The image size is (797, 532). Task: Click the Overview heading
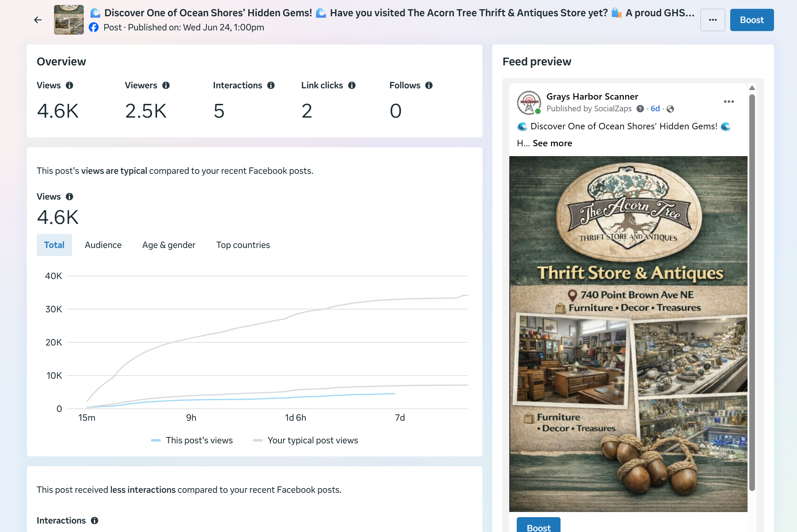[x=61, y=62]
